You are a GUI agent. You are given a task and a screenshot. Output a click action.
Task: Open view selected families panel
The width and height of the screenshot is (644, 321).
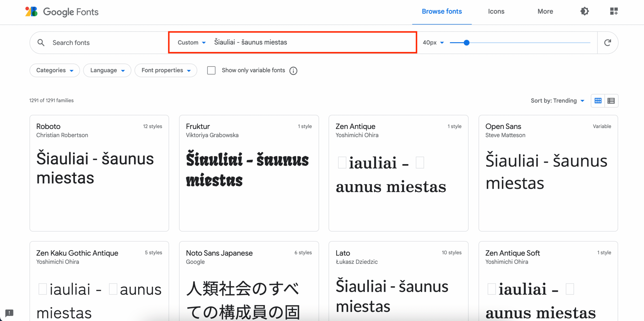[x=613, y=11]
